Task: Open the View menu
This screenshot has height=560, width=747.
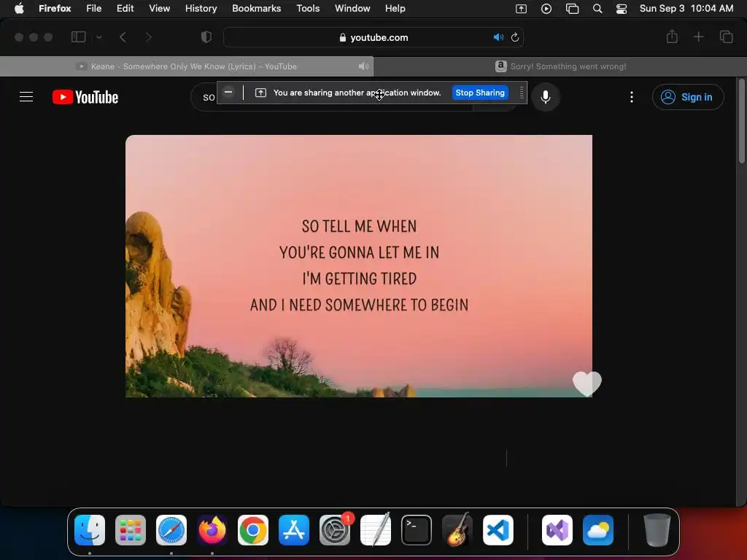Action: coord(159,8)
